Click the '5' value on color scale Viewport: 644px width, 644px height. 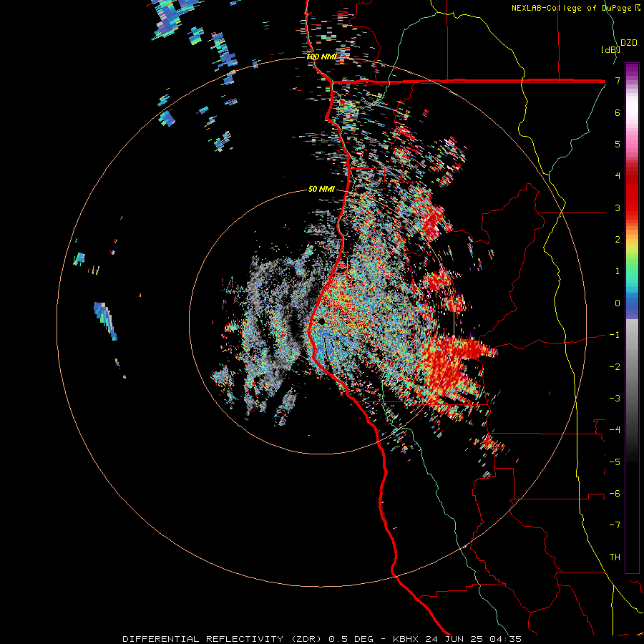click(618, 144)
